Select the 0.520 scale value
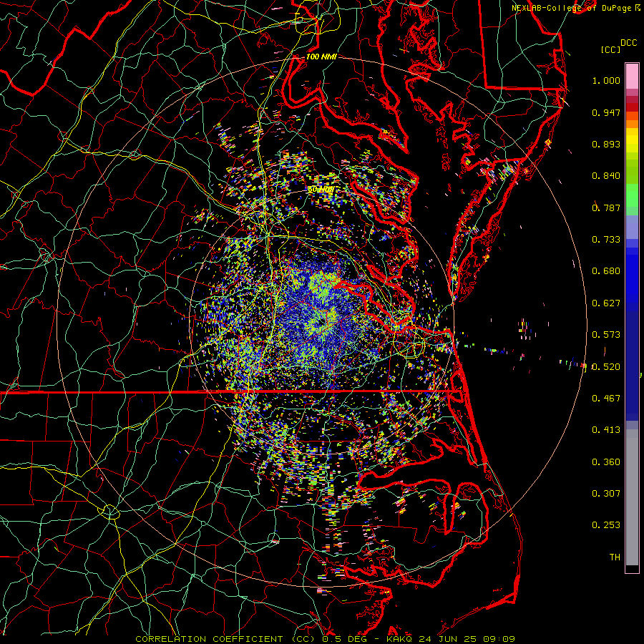644x644 pixels. pos(606,367)
